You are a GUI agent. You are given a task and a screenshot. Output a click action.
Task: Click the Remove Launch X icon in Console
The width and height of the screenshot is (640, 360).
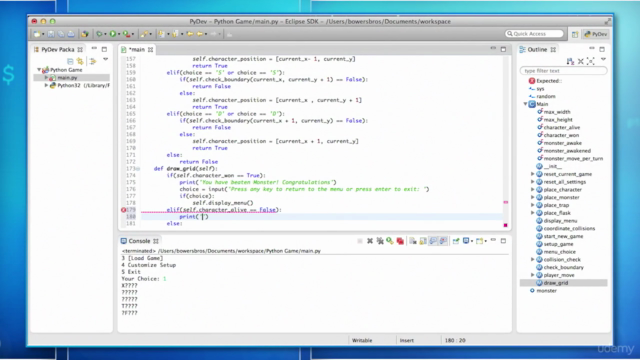(x=370, y=241)
